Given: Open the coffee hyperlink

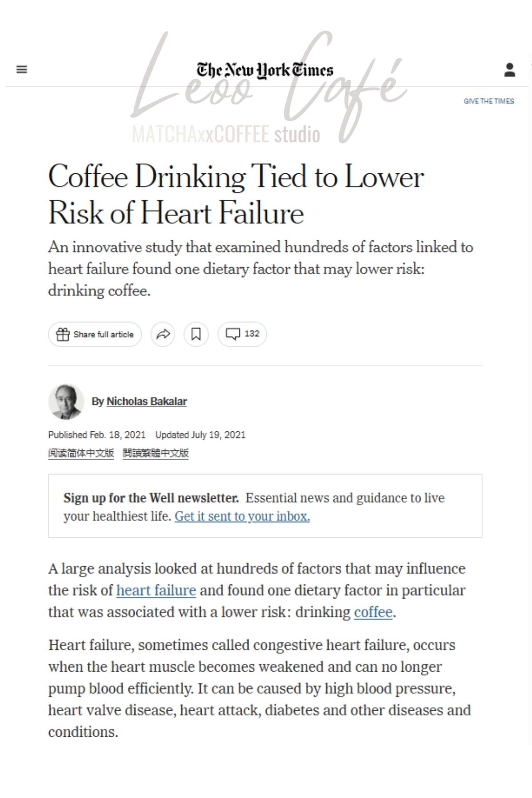Looking at the screenshot, I should [x=372, y=612].
